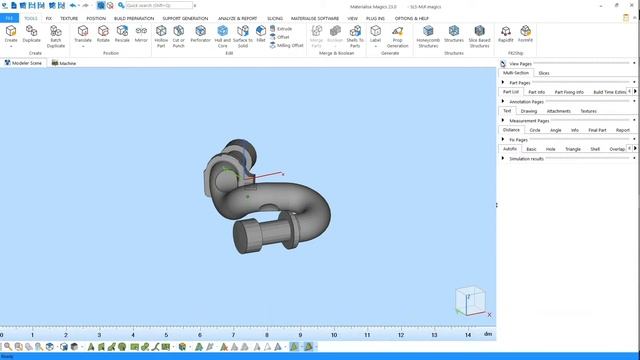The height and width of the screenshot is (360, 640).
Task: Open the PLUG INS ribbon tab
Action: (x=375, y=18)
